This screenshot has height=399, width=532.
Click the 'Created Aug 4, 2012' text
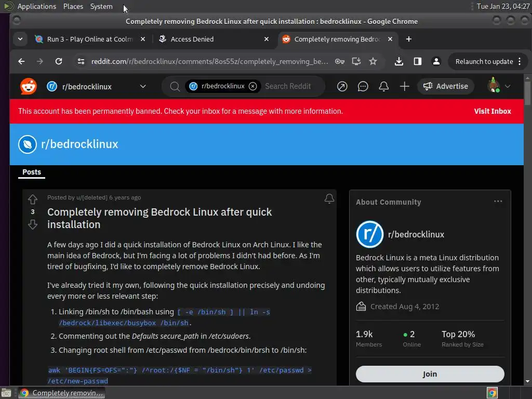[x=404, y=307]
